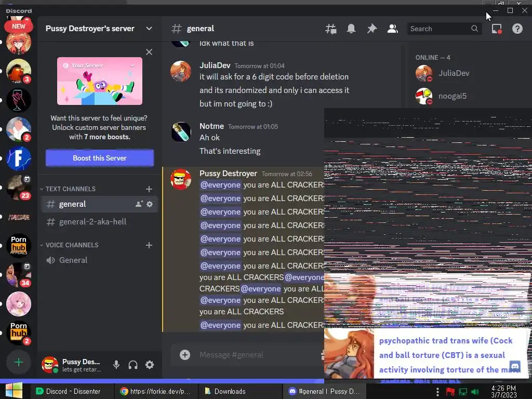Open the pink-haired anime server icon
This screenshot has width=532, height=399.
click(19, 304)
